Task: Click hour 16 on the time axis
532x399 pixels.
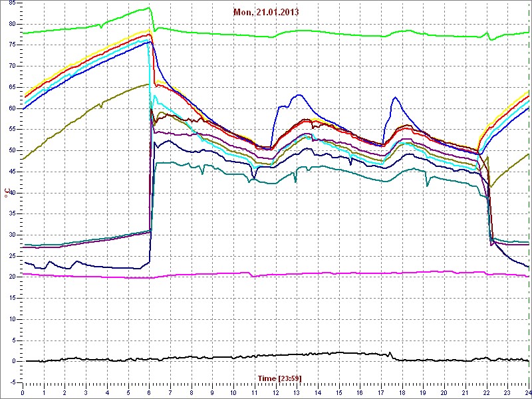Action: coord(360,392)
